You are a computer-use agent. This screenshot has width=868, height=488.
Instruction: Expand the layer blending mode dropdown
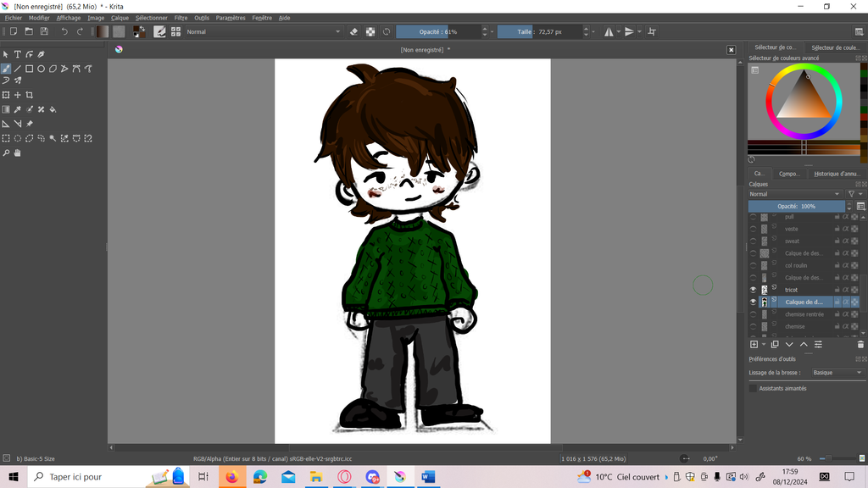795,194
